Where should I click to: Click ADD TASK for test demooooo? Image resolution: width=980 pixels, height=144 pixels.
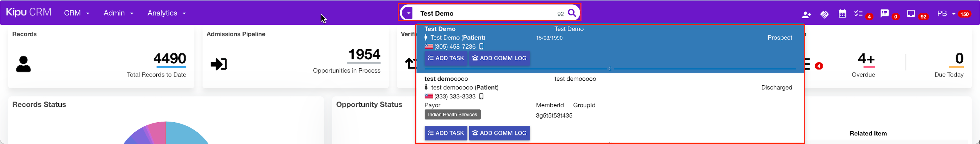click(446, 133)
